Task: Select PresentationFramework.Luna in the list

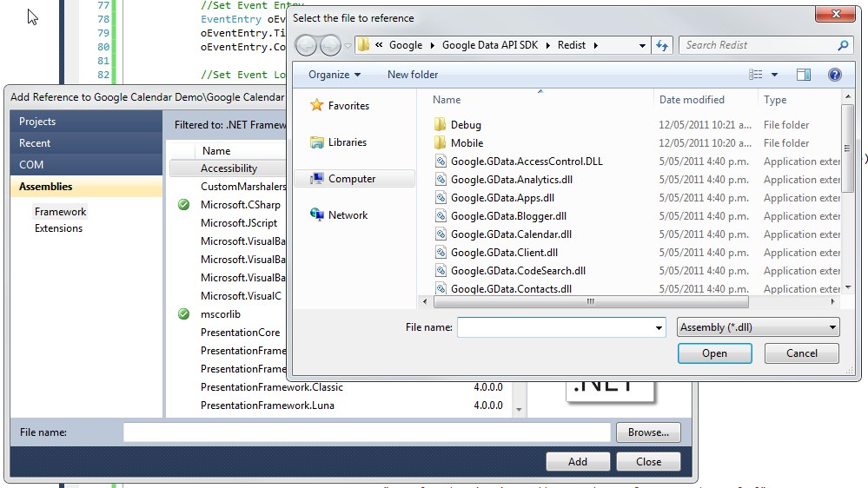Action: coord(268,406)
